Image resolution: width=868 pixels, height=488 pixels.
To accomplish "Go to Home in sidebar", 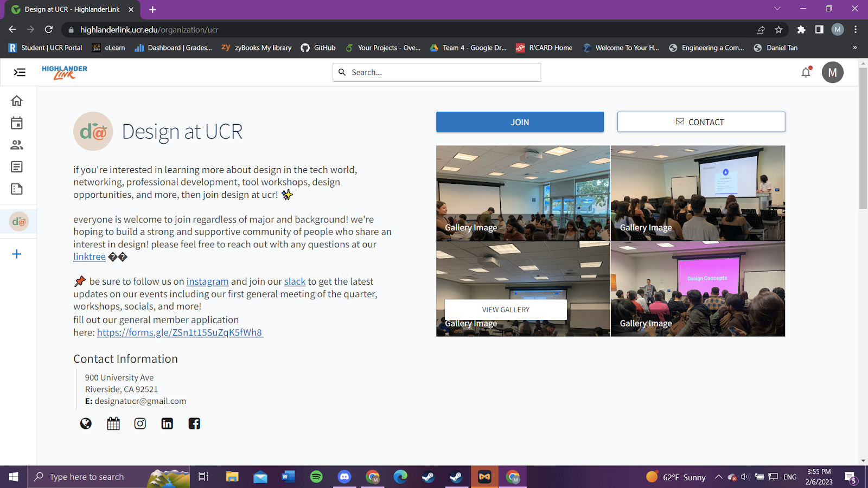I will (17, 101).
